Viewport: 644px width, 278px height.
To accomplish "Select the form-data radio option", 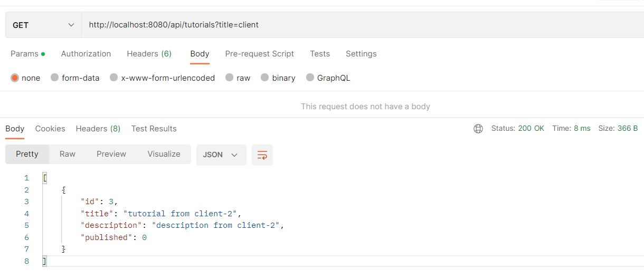I will pyautogui.click(x=54, y=78).
